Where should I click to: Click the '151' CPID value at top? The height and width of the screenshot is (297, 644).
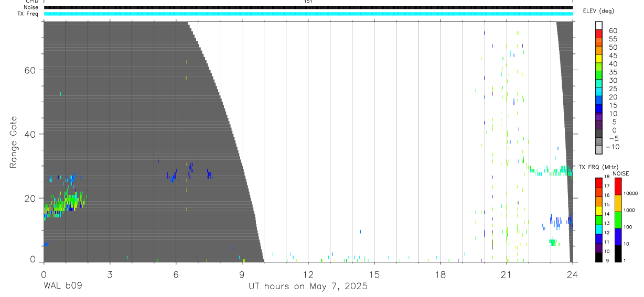308,2
